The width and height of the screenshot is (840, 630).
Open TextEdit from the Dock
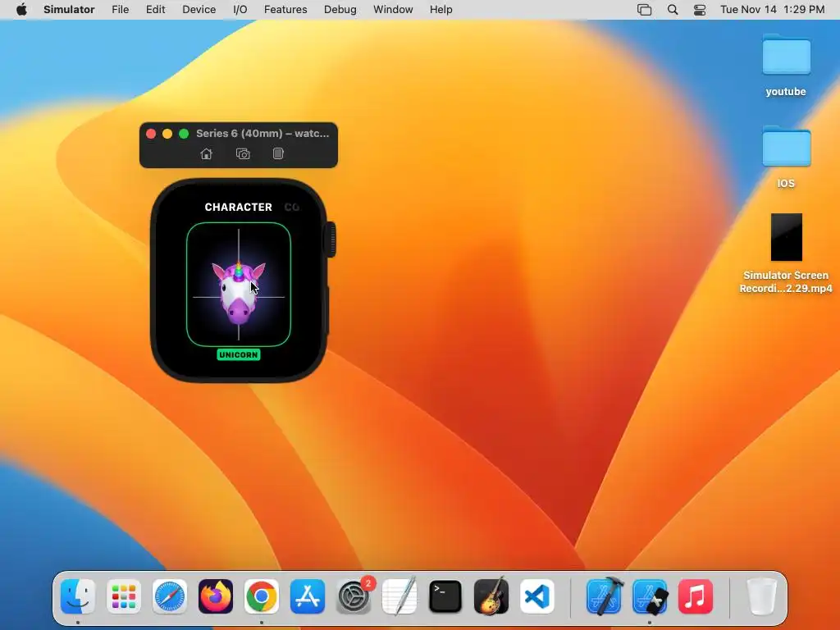(x=399, y=596)
